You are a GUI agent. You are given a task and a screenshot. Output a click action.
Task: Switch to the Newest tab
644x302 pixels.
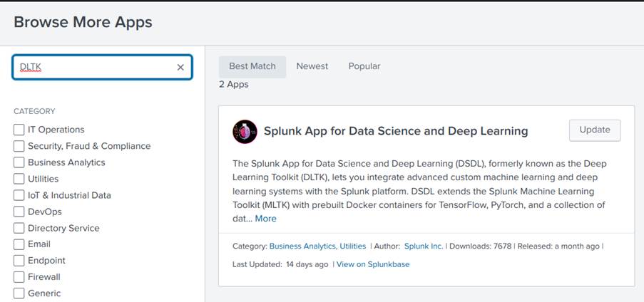pyautogui.click(x=312, y=66)
